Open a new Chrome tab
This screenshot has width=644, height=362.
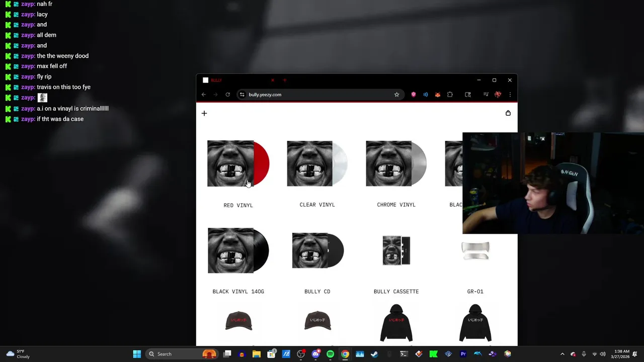click(x=285, y=80)
